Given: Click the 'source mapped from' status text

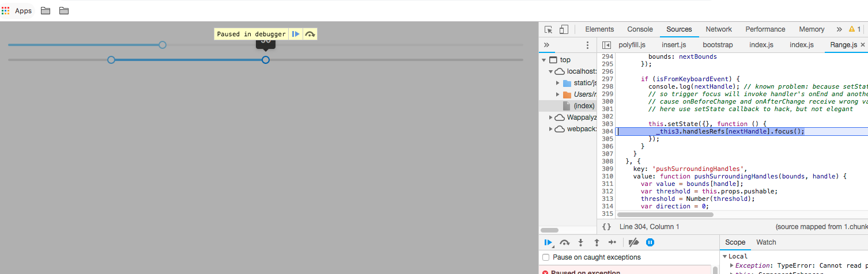Looking at the screenshot, I should point(821,227).
